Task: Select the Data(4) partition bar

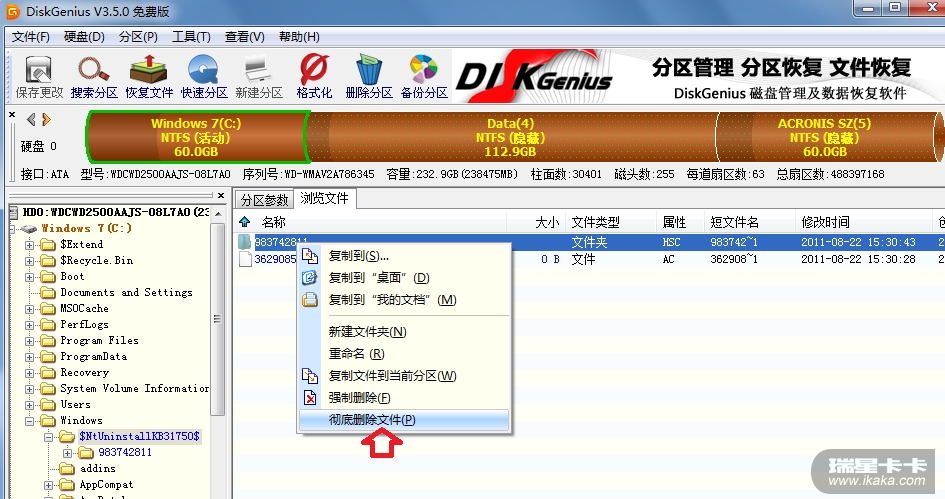Action: [511, 137]
